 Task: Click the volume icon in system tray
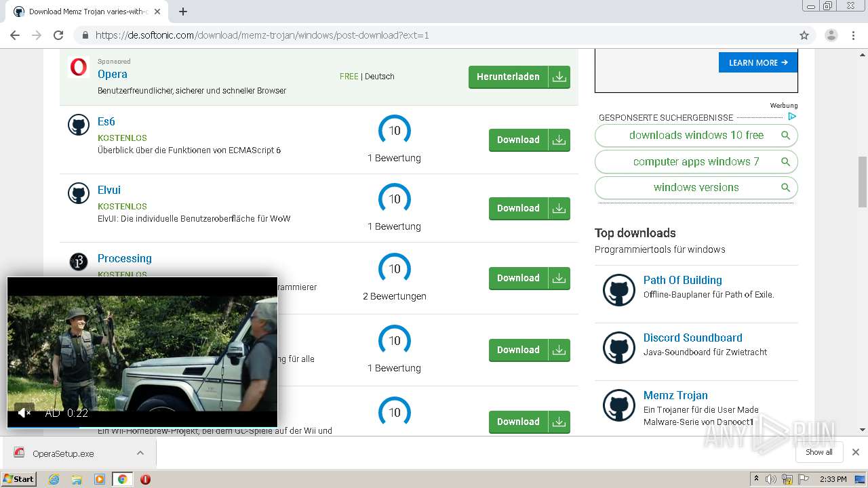(771, 479)
